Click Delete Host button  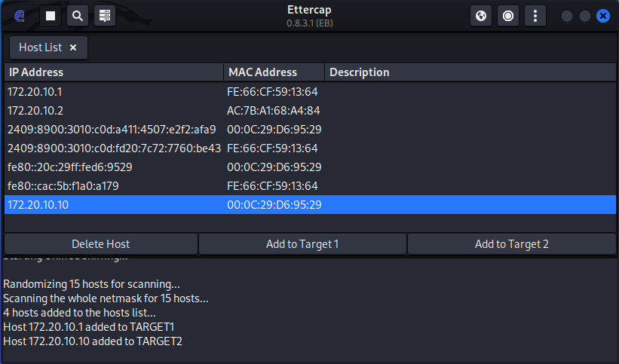click(101, 244)
